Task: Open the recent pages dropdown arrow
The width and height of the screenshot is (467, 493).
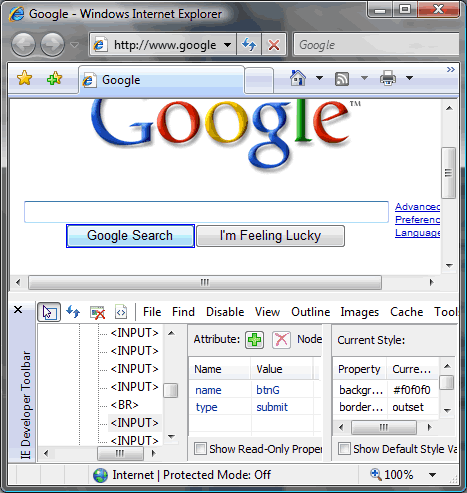Action: tap(75, 45)
